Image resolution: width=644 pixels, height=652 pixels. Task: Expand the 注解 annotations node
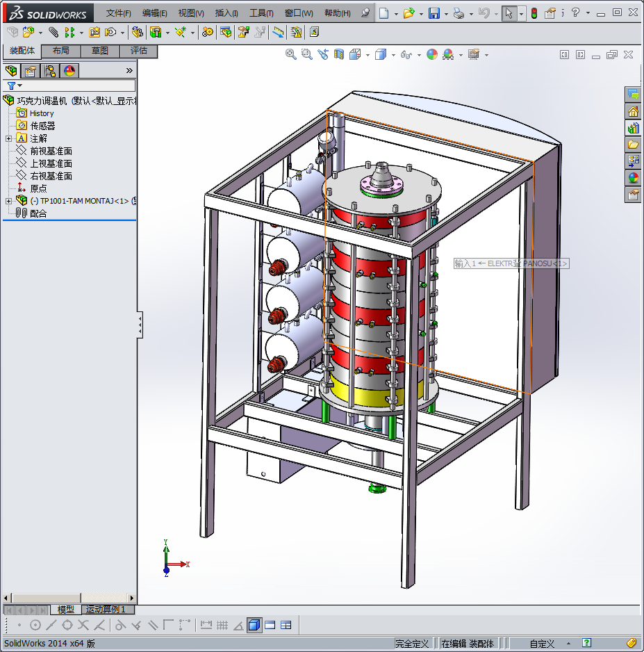point(8,138)
